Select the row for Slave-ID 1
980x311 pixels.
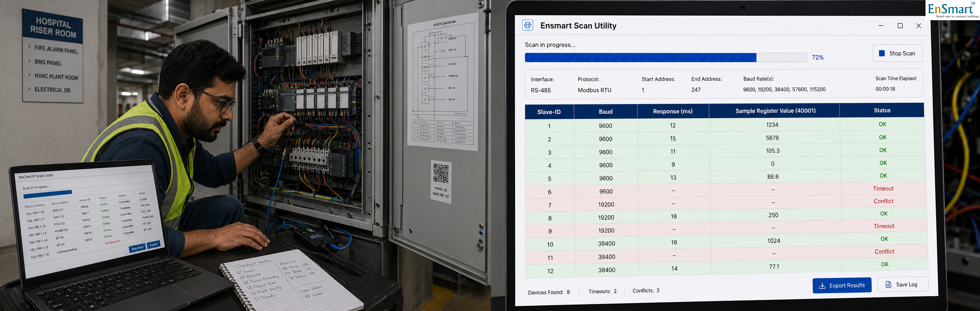pos(725,125)
